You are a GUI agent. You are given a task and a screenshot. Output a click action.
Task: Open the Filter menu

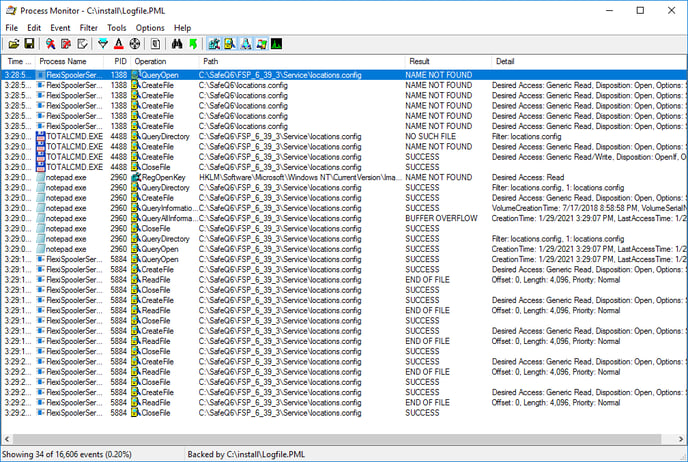(x=89, y=28)
